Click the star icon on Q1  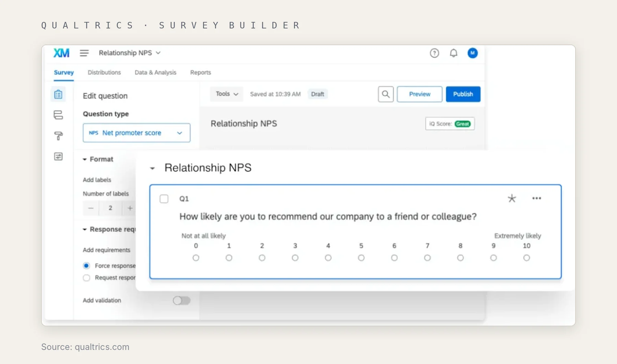point(512,198)
